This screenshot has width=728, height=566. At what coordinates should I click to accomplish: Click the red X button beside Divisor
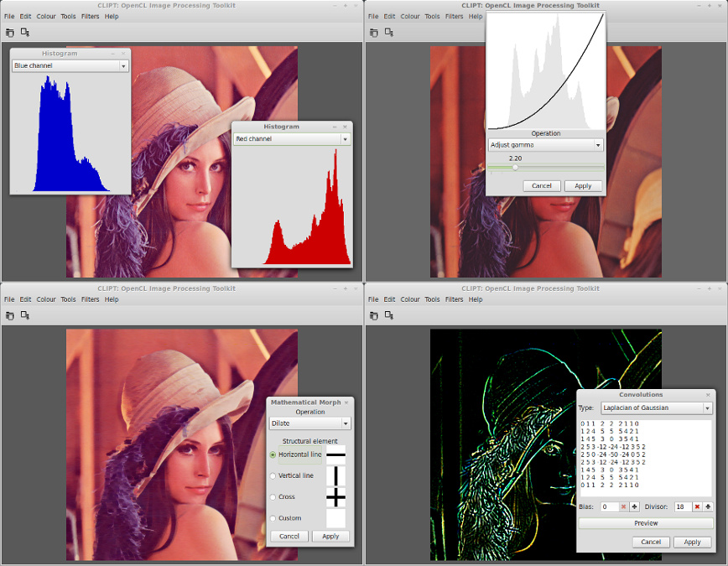pyautogui.click(x=697, y=506)
